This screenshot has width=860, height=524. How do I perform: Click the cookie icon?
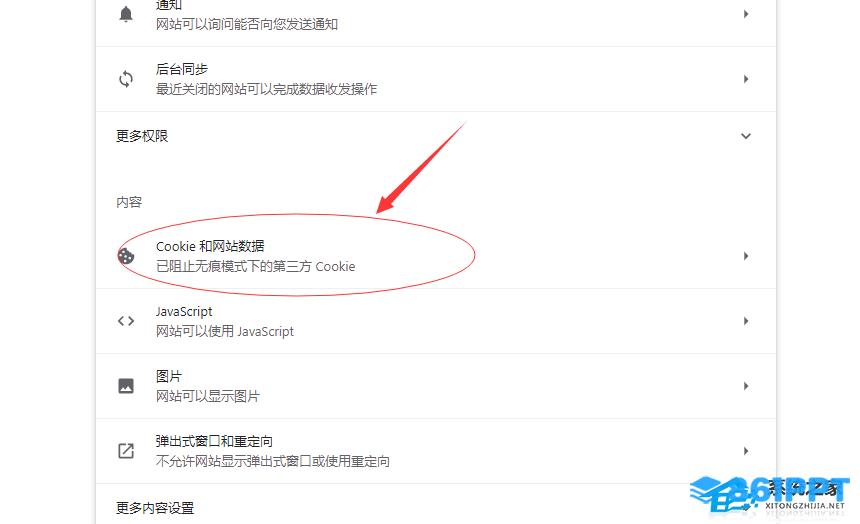126,256
